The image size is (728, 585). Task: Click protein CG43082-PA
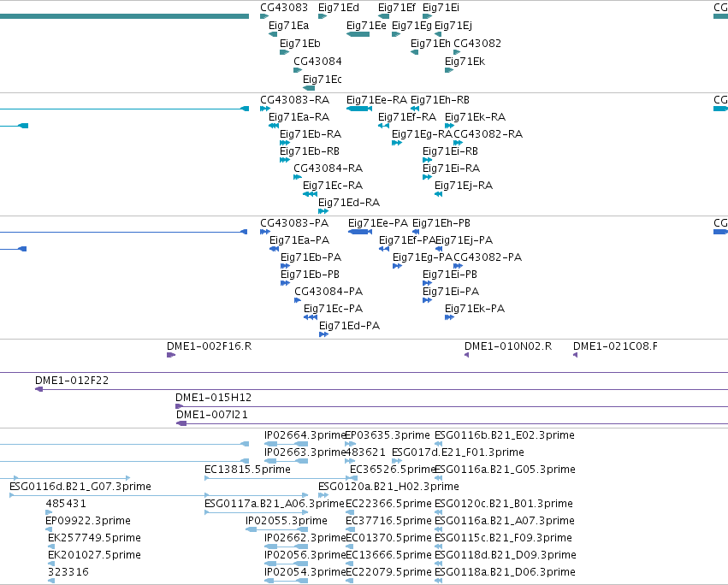point(488,257)
